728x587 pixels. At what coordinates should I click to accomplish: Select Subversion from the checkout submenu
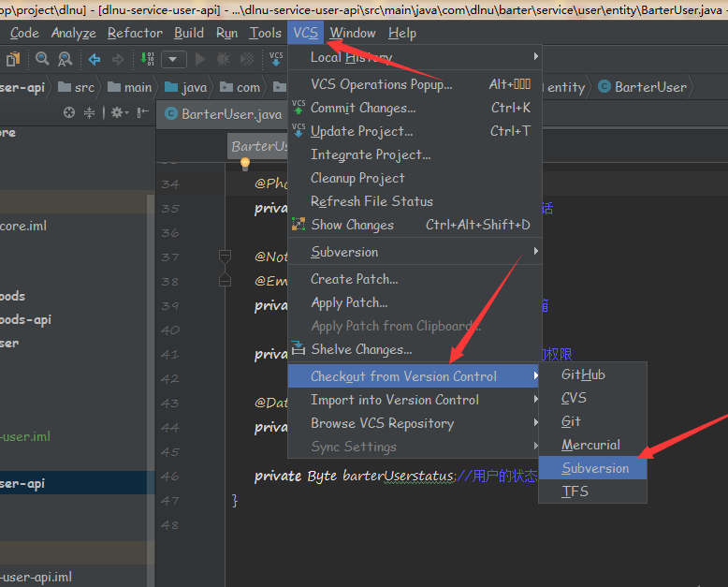[x=595, y=468]
